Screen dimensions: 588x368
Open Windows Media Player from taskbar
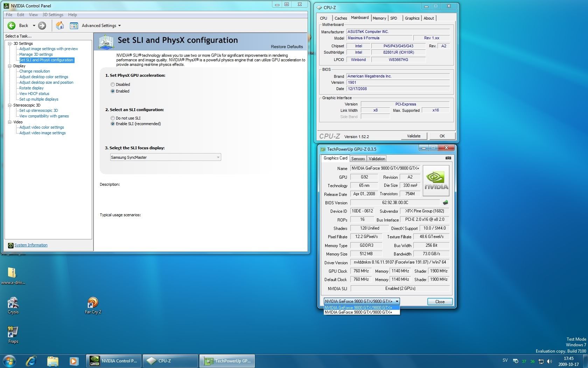click(74, 361)
